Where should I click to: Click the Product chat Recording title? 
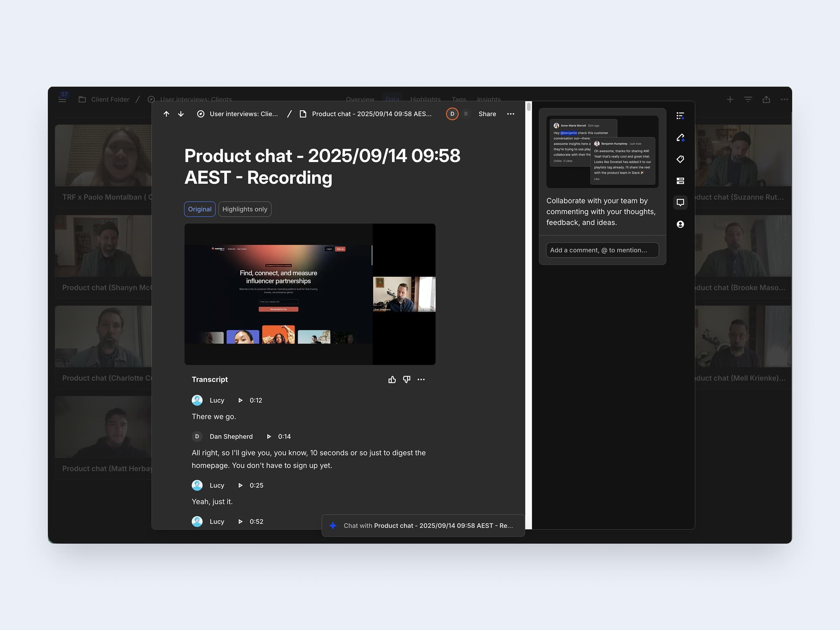[x=322, y=166]
